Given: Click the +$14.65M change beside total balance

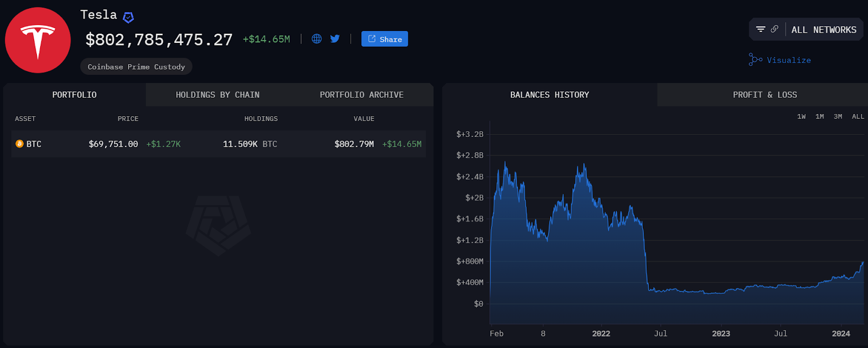Looking at the screenshot, I should coord(266,39).
